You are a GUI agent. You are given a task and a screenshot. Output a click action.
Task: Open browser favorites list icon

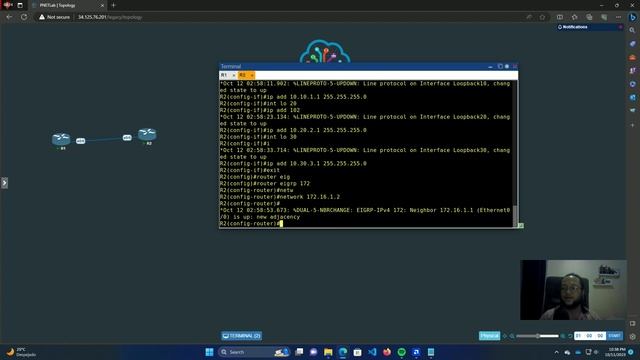click(x=574, y=17)
